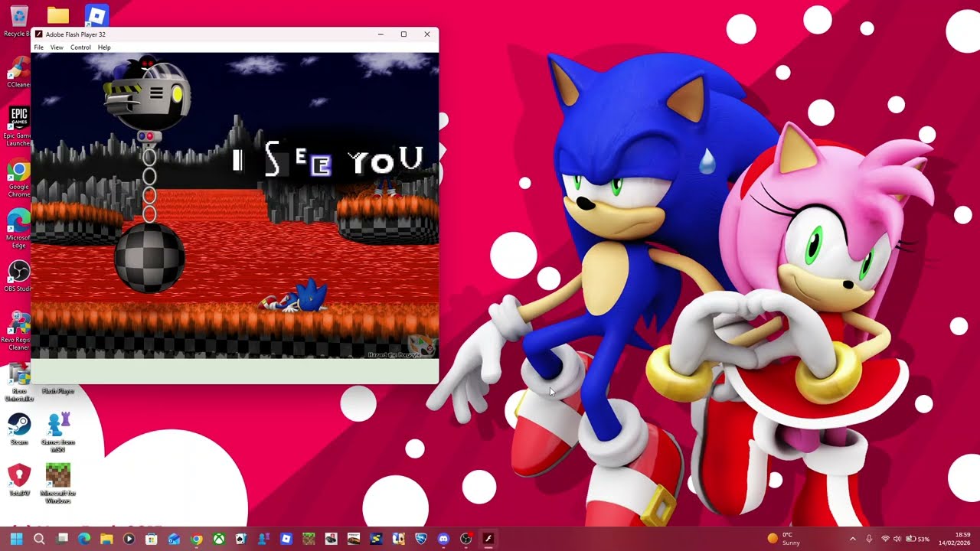The width and height of the screenshot is (980, 551).
Task: Select the Steam desktop shortcut
Action: tap(19, 430)
